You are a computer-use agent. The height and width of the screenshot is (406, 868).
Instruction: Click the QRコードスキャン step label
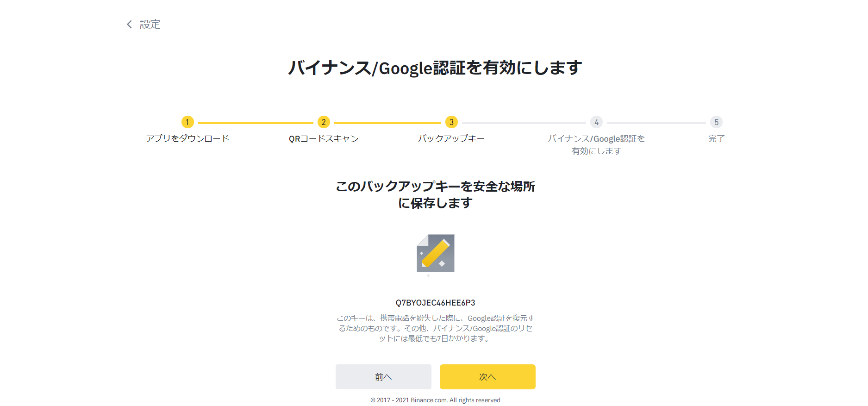(x=324, y=138)
